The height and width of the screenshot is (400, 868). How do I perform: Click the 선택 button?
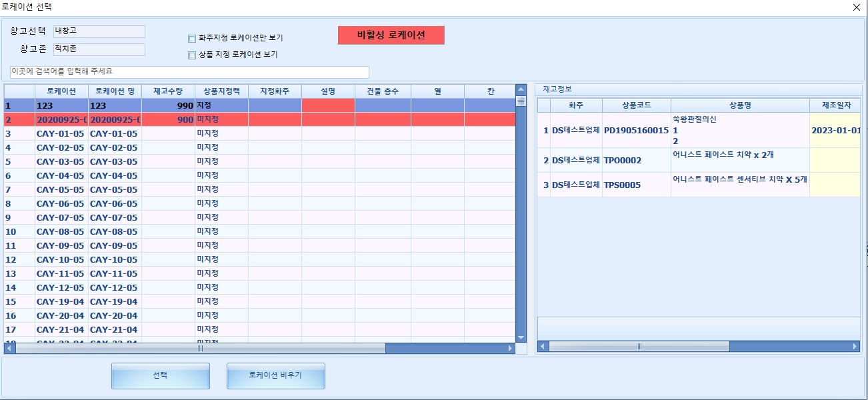tap(160, 375)
